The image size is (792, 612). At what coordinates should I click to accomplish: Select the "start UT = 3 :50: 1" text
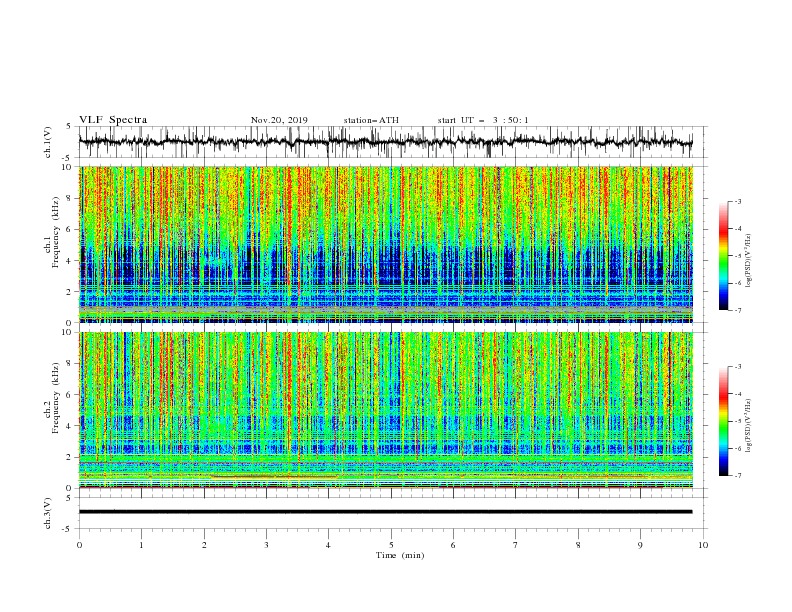pyautogui.click(x=483, y=120)
